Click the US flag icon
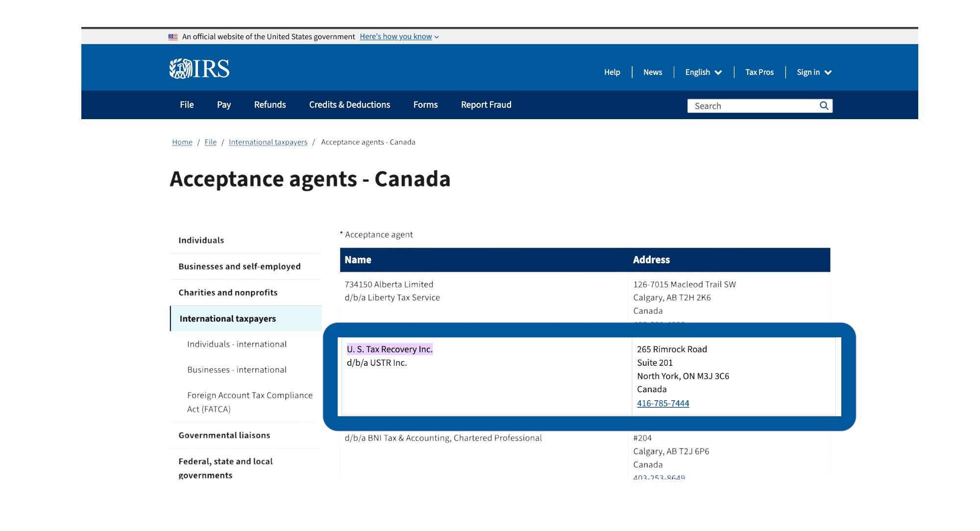Image resolution: width=980 pixels, height=531 pixels. (173, 37)
